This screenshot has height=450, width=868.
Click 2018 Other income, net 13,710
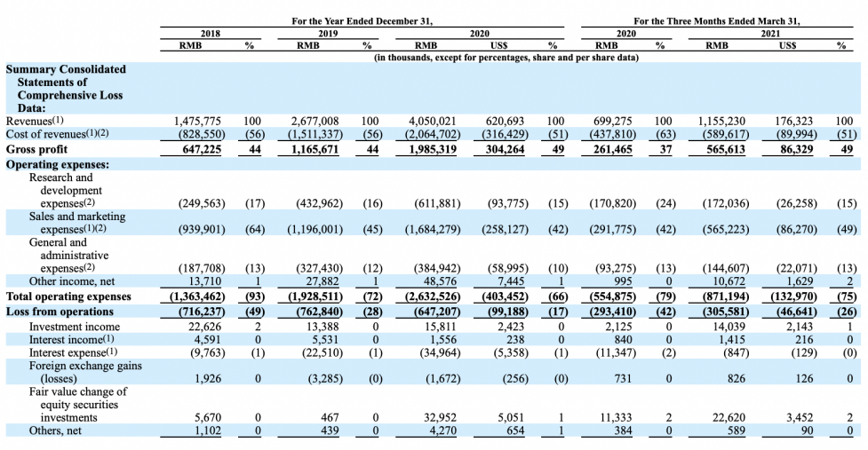[x=205, y=281]
